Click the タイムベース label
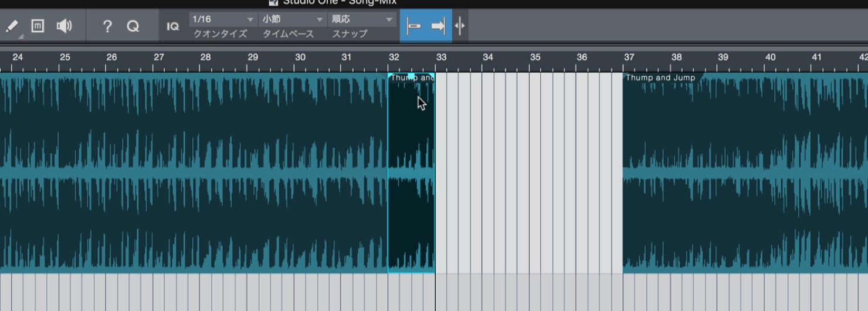Image resolution: width=868 pixels, height=311 pixels. (x=288, y=34)
